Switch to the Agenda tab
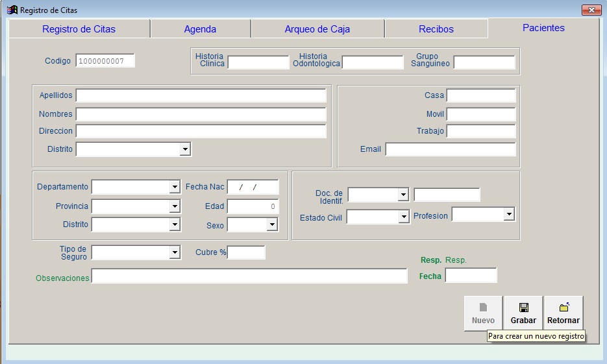 point(200,29)
